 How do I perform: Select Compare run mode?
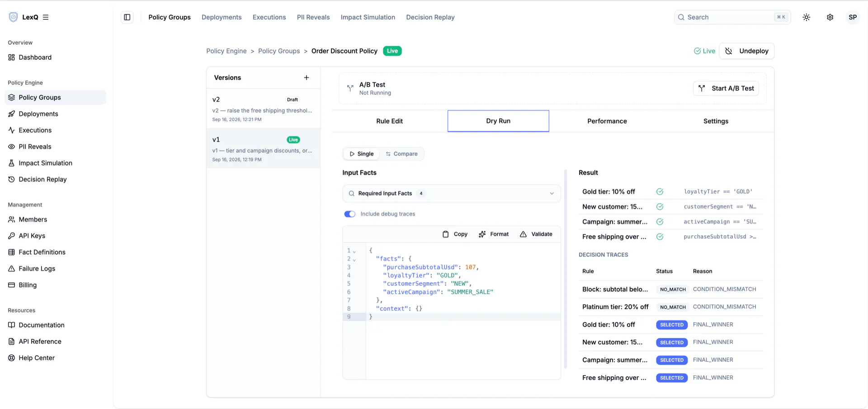(x=401, y=154)
